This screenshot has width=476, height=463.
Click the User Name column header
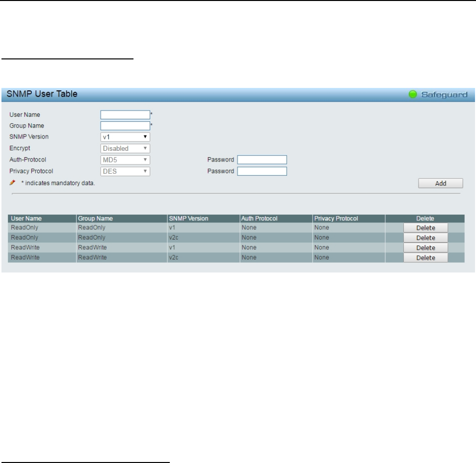point(42,218)
